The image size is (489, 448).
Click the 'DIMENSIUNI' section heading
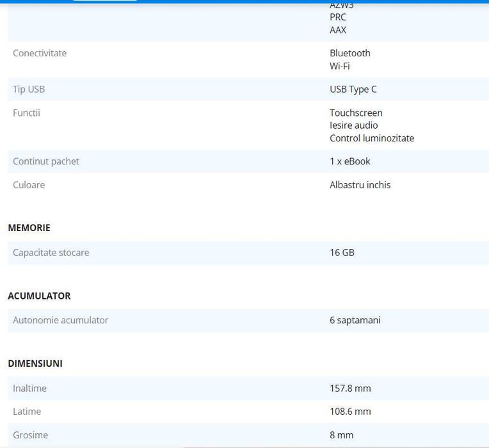tap(35, 364)
